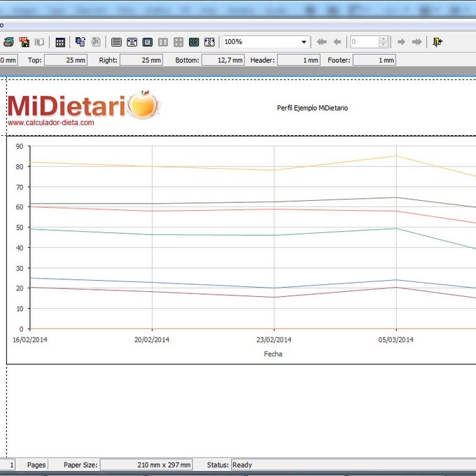Click the Perfil Ejemplo MiDietario title

[312, 108]
